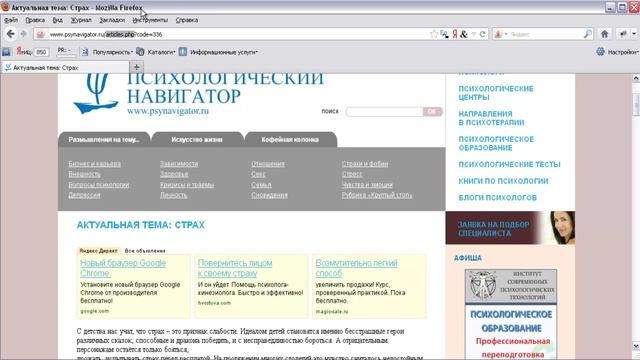Focus the Яндекс browser search box

[546, 34]
